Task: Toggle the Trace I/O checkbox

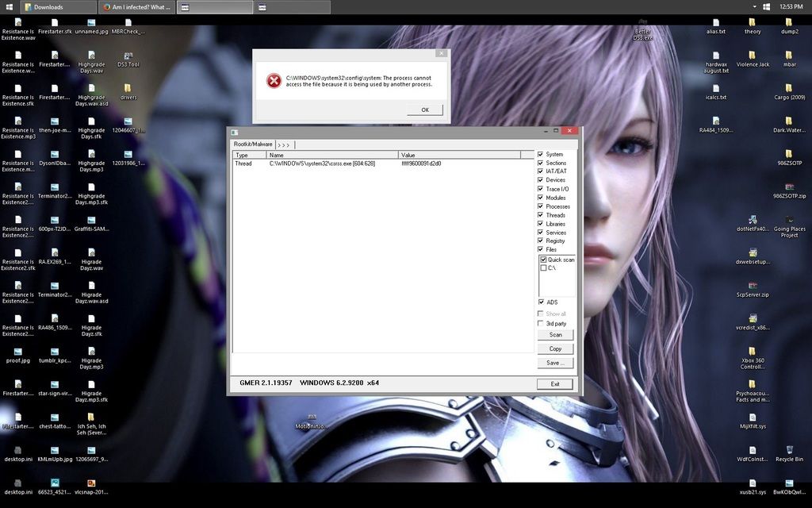Action: pos(541,189)
